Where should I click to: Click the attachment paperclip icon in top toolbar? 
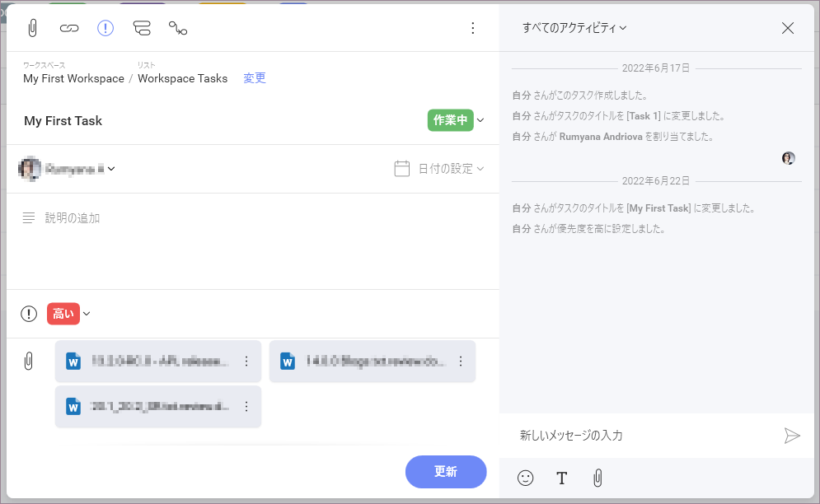coord(32,28)
